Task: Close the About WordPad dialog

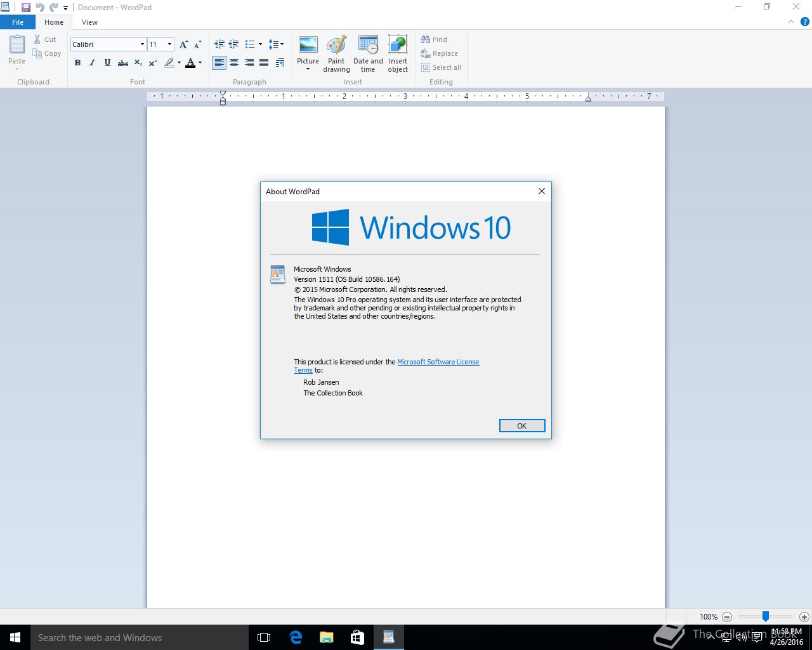Action: [542, 191]
